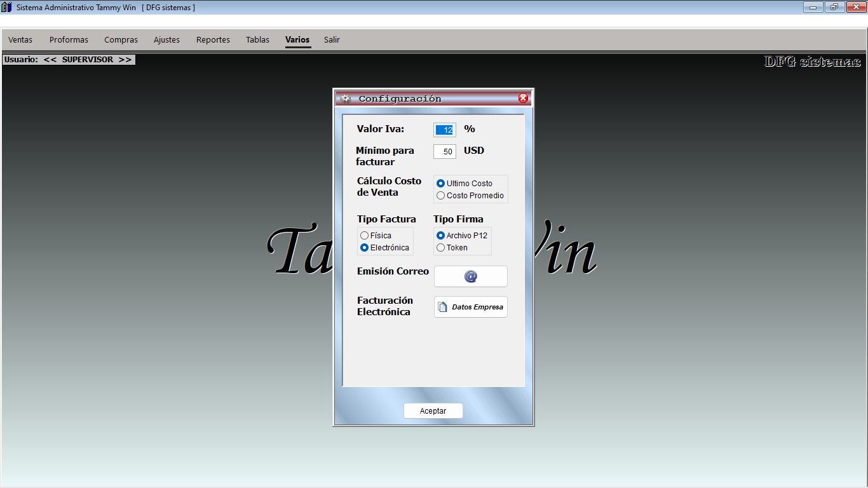Screen dimensions: 868x488
Task: Open the Ajustes menu
Action: 166,39
